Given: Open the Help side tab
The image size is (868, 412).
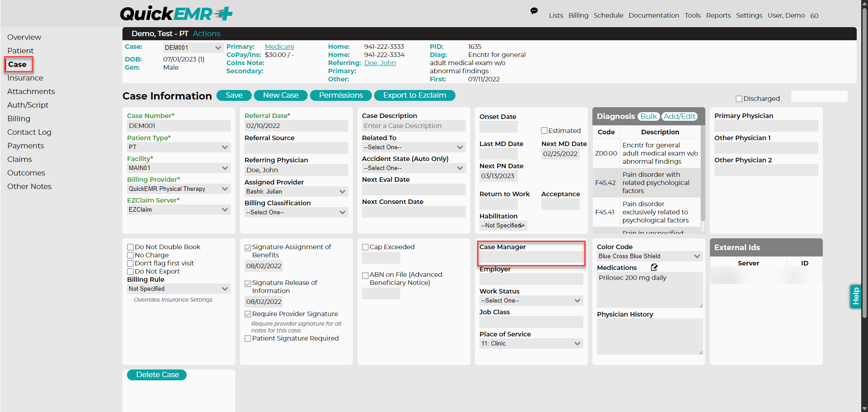Looking at the screenshot, I should pyautogui.click(x=855, y=297).
